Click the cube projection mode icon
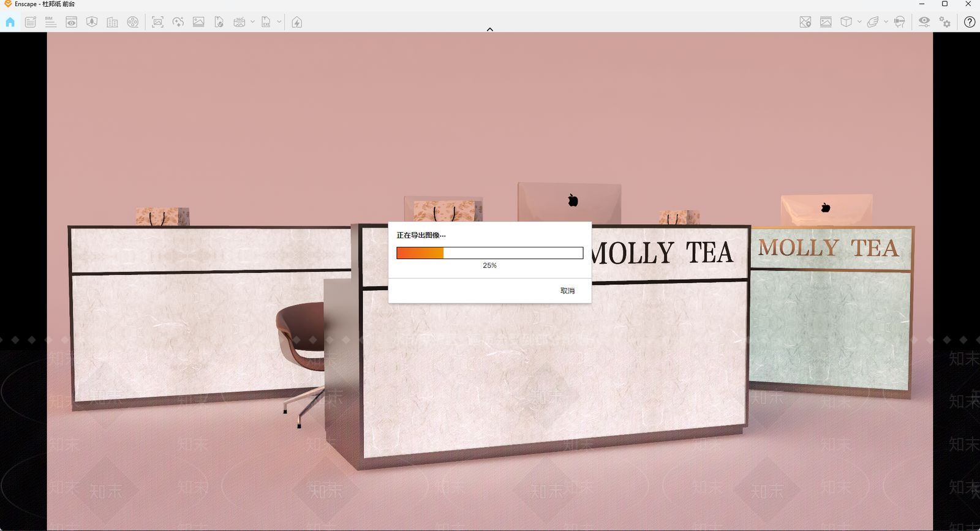Image resolution: width=980 pixels, height=531 pixels. (846, 22)
